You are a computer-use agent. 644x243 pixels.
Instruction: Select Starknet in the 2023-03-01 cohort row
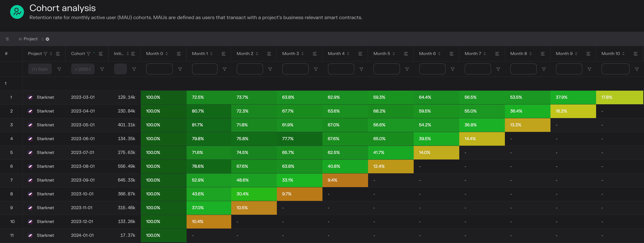click(x=45, y=97)
